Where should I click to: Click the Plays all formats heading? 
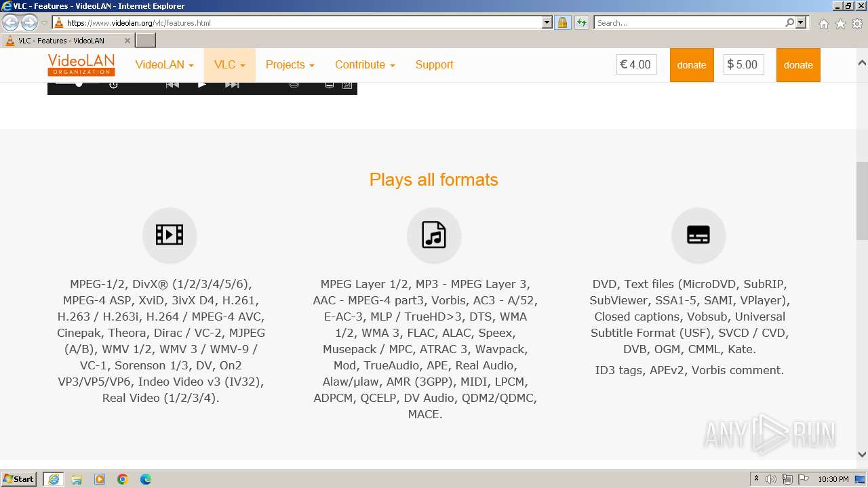[x=434, y=180]
